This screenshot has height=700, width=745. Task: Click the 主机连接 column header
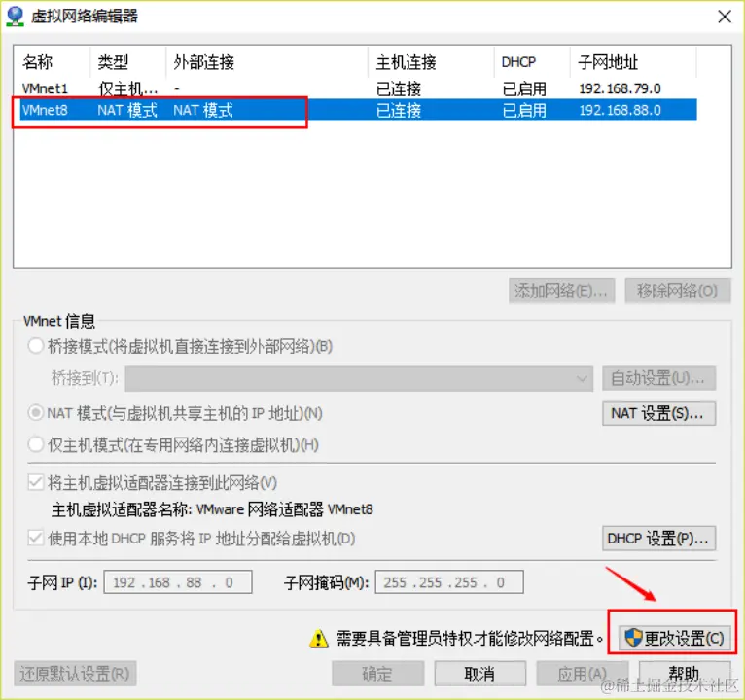431,62
